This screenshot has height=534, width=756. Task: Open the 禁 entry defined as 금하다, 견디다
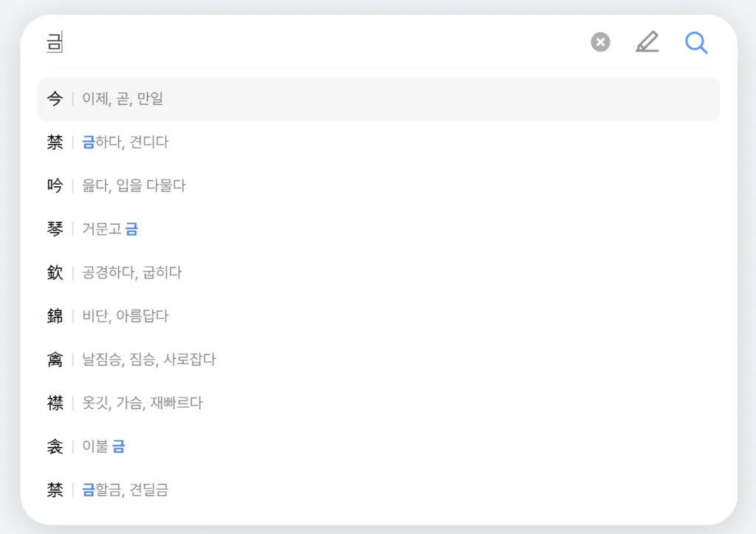pos(221,142)
